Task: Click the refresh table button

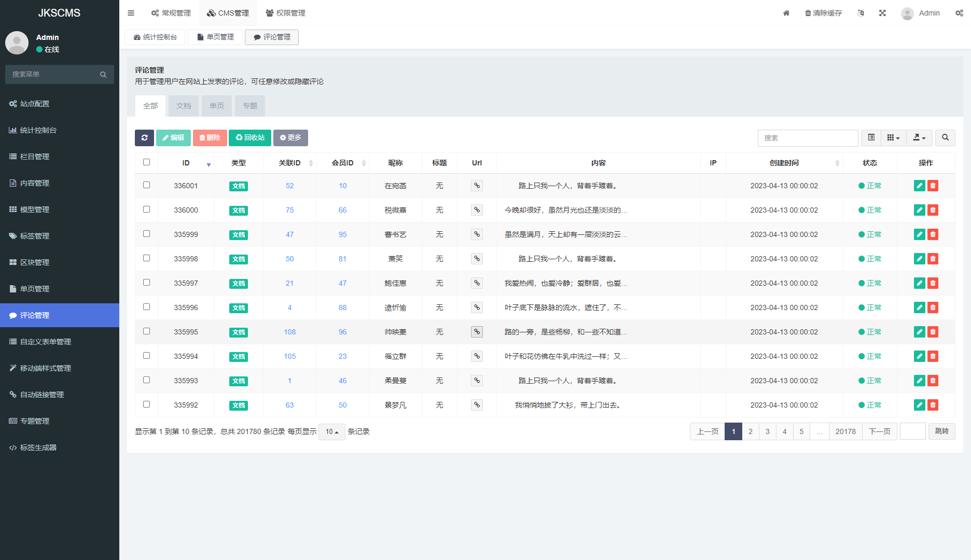Action: [144, 138]
